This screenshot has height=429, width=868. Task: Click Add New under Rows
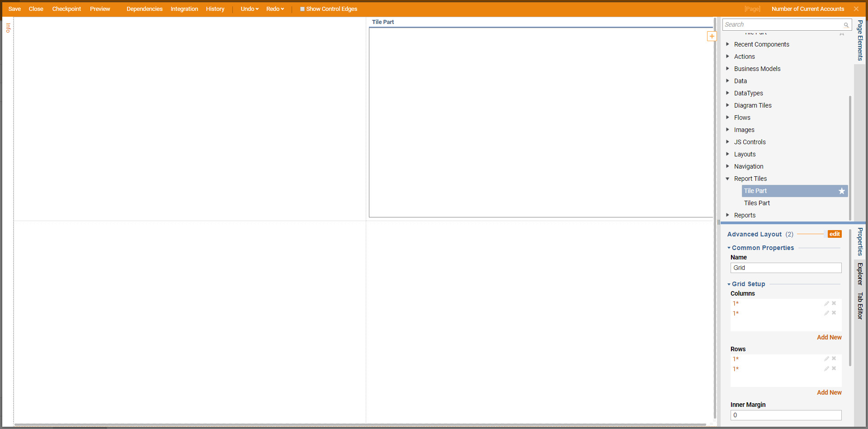click(829, 392)
